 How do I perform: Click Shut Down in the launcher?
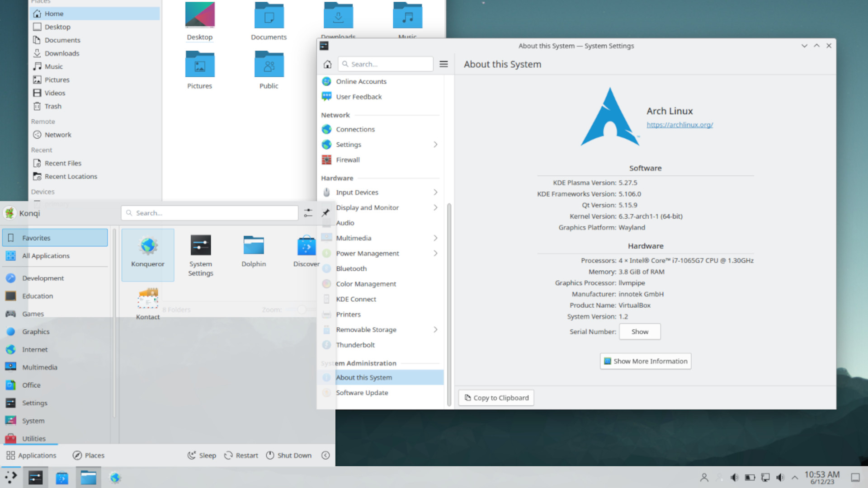pos(289,455)
